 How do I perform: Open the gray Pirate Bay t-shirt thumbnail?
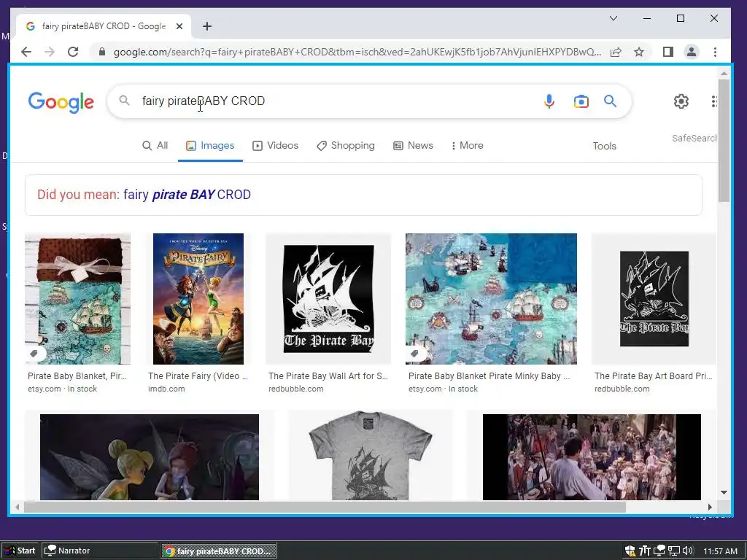click(x=370, y=456)
